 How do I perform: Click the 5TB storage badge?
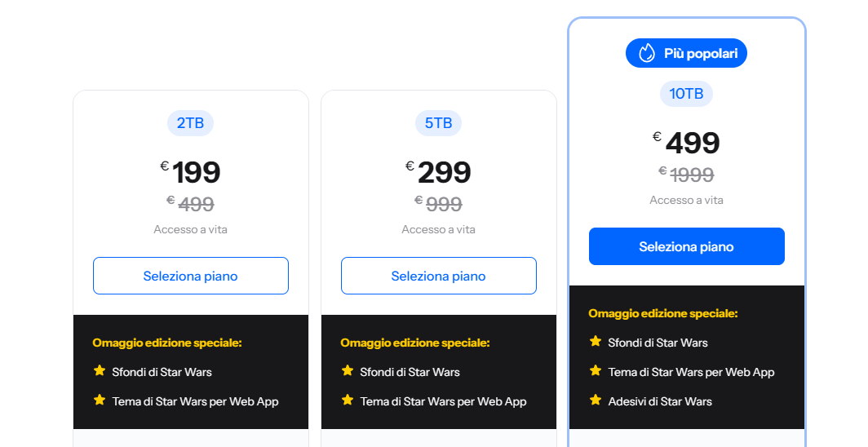pos(439,123)
